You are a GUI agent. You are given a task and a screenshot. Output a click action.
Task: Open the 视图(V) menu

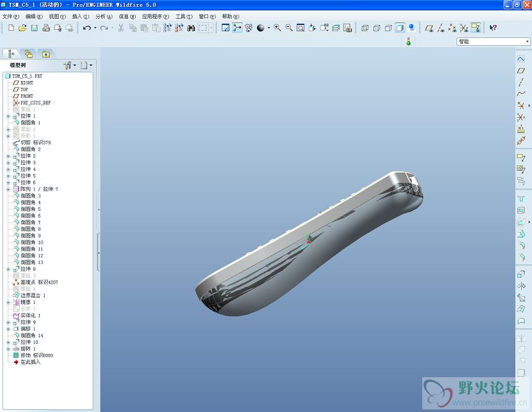pyautogui.click(x=57, y=16)
